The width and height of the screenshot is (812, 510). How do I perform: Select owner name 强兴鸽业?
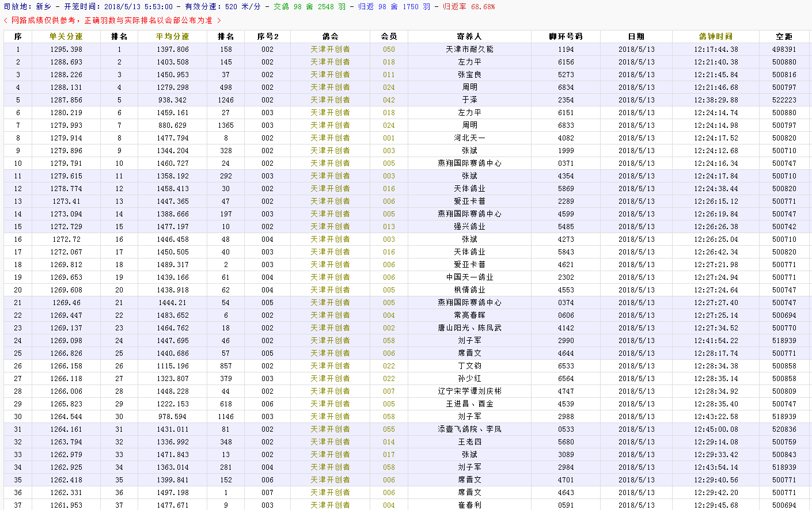tap(469, 227)
